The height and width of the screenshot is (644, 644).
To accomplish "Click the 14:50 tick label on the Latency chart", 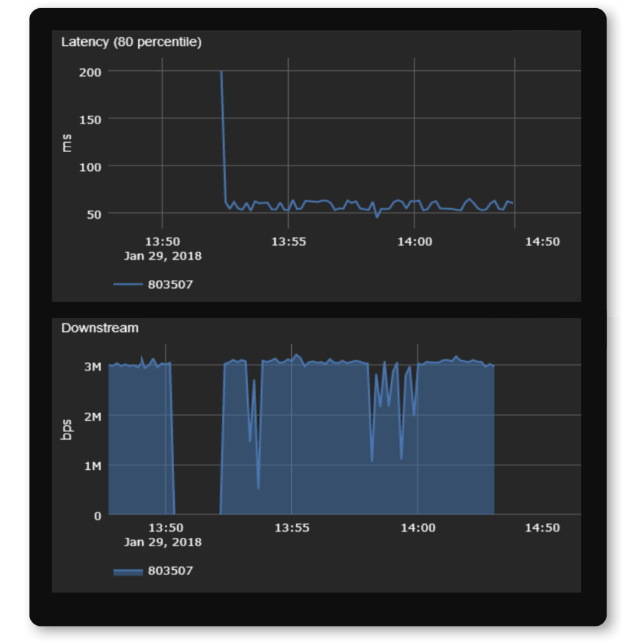I will coord(543,241).
